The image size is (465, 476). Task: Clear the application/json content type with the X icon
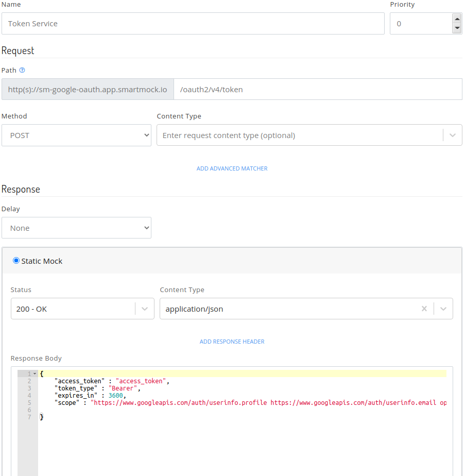tap(424, 309)
